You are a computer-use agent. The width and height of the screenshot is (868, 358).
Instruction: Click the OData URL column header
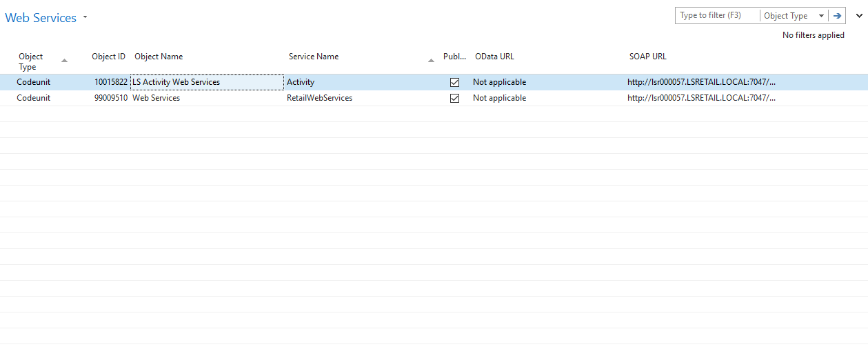tap(494, 57)
